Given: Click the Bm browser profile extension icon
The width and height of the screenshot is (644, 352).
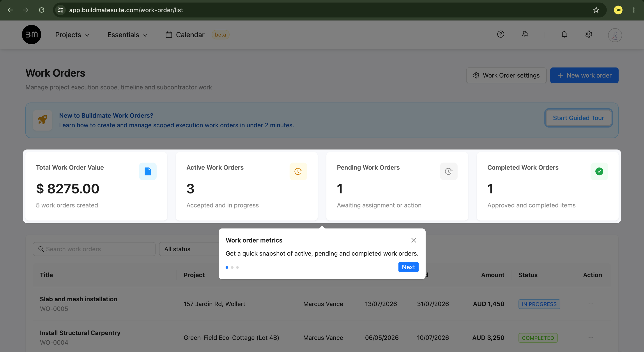Looking at the screenshot, I should pos(618,10).
